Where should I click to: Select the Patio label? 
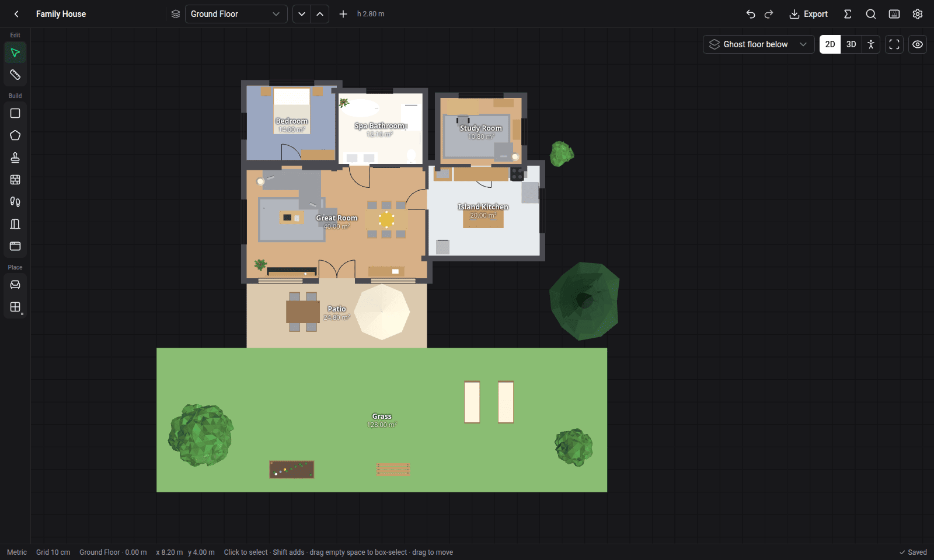click(337, 309)
